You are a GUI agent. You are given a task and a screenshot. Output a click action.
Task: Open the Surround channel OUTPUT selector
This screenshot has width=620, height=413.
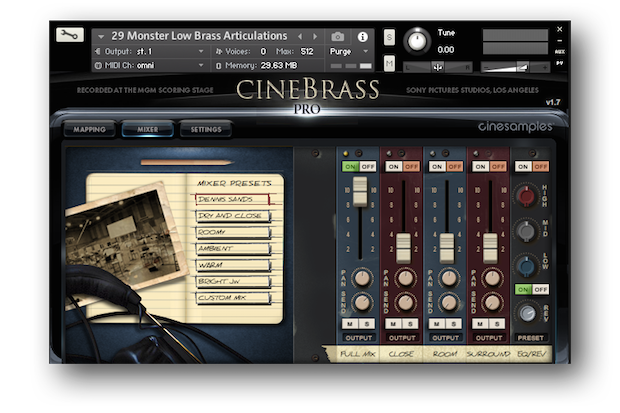click(489, 338)
